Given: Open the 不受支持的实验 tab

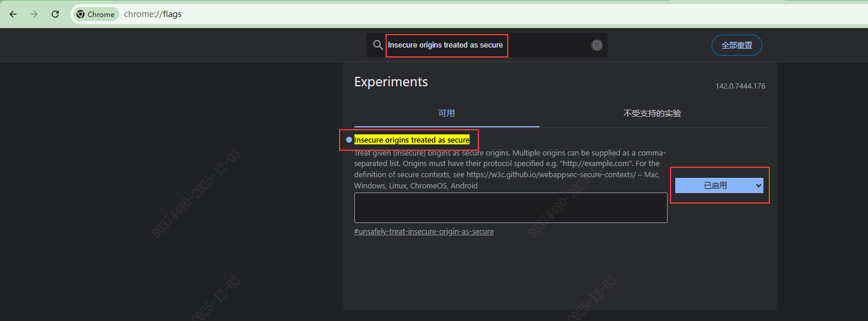Looking at the screenshot, I should 652,113.
